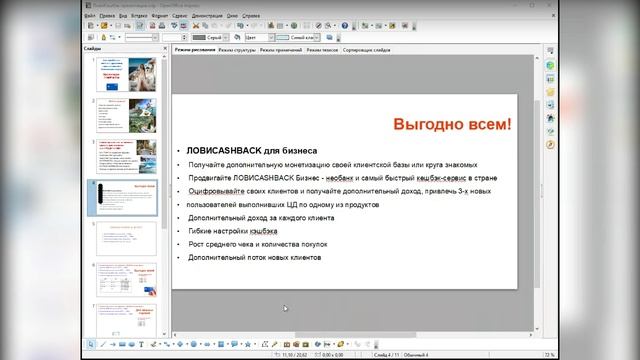Open the Вставка menu

139,16
